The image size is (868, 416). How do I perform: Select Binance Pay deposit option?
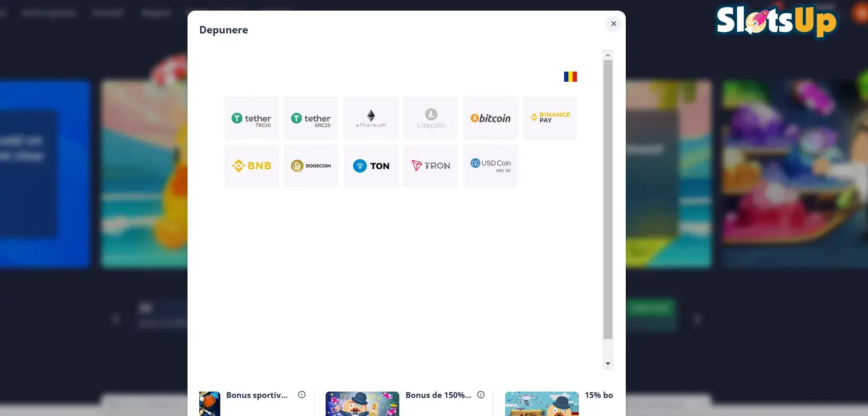[x=550, y=118]
